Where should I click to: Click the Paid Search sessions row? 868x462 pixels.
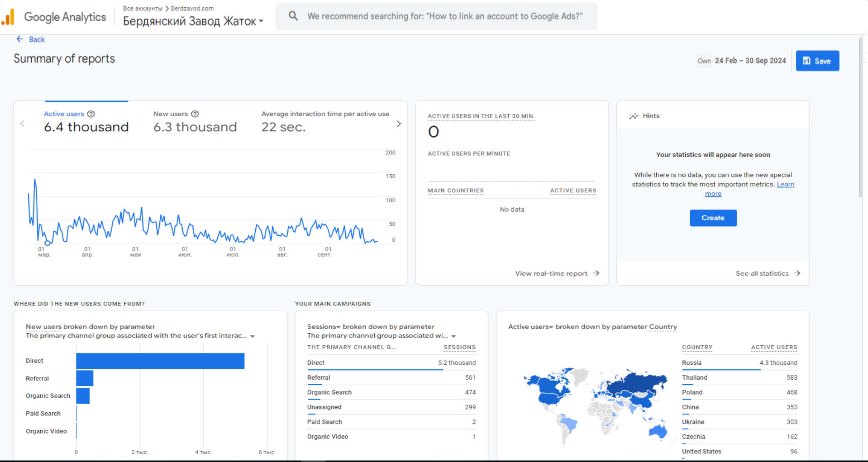[391, 422]
